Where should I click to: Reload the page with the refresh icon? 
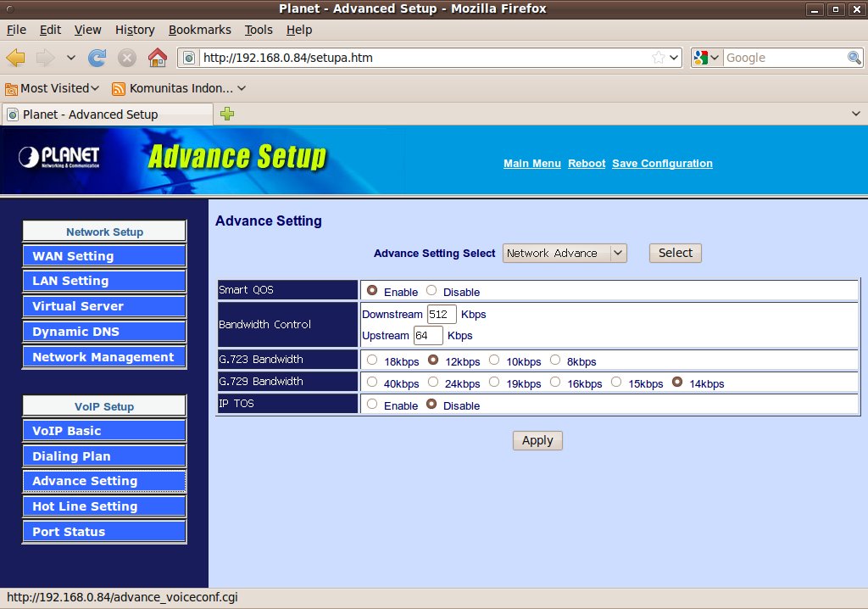(x=97, y=58)
